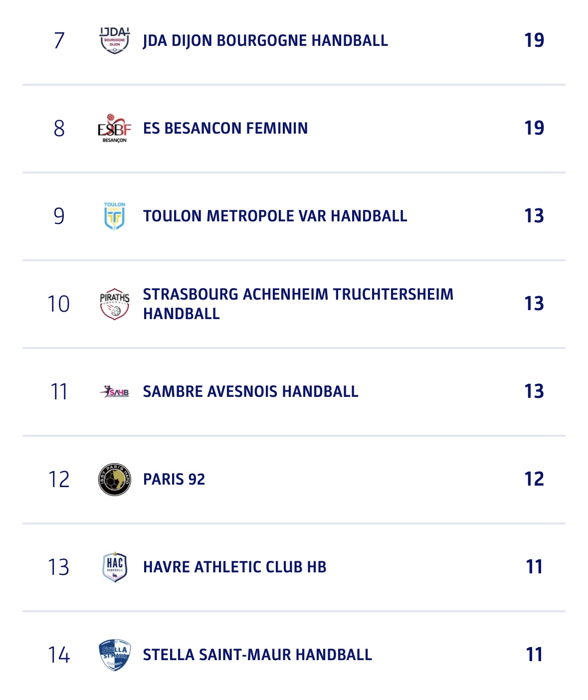Open JDA Dijon Bourgogne Handball team page

(265, 40)
